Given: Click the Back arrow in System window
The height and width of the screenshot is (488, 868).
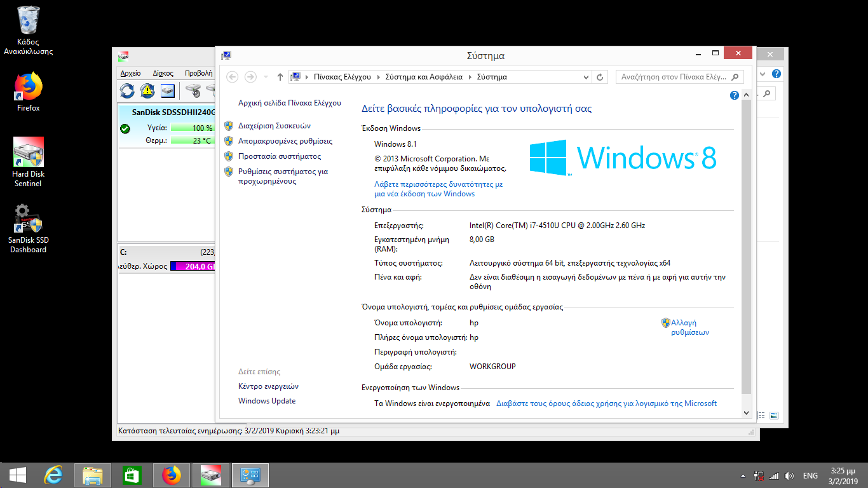Looking at the screenshot, I should [233, 77].
